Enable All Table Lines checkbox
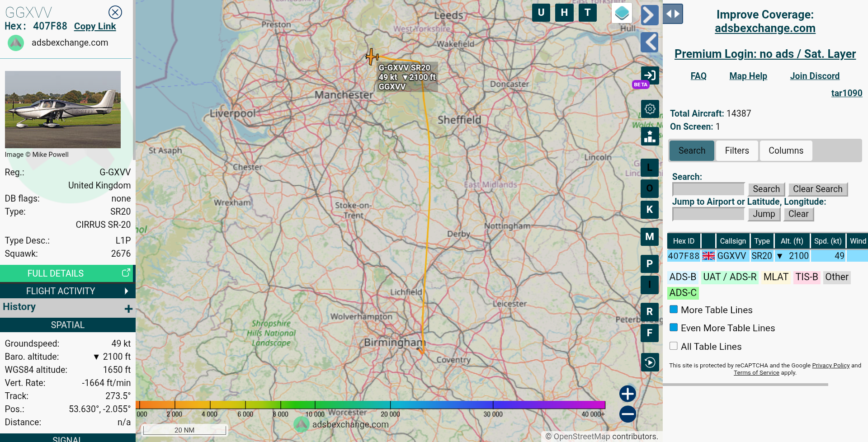The width and height of the screenshot is (868, 442). click(674, 346)
